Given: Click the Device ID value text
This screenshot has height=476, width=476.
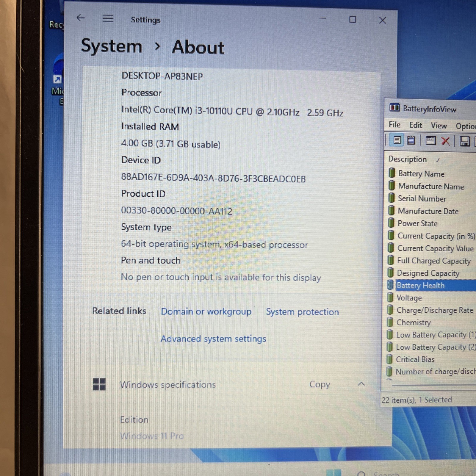Looking at the screenshot, I should pyautogui.click(x=213, y=178).
